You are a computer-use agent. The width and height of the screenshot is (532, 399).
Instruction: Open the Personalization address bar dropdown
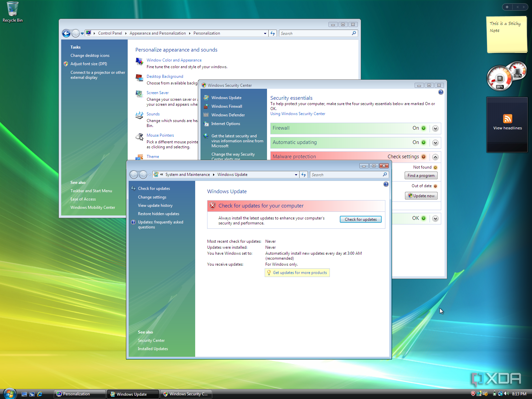265,33
